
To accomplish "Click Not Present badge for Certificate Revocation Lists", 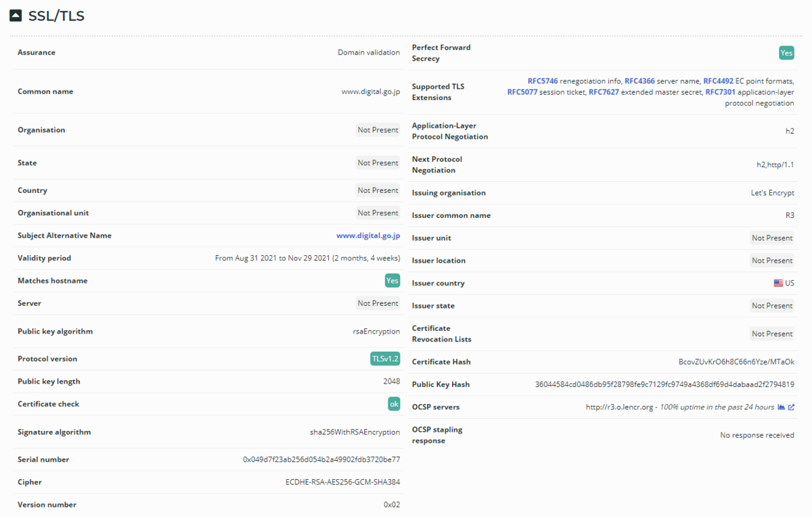I will point(772,334).
